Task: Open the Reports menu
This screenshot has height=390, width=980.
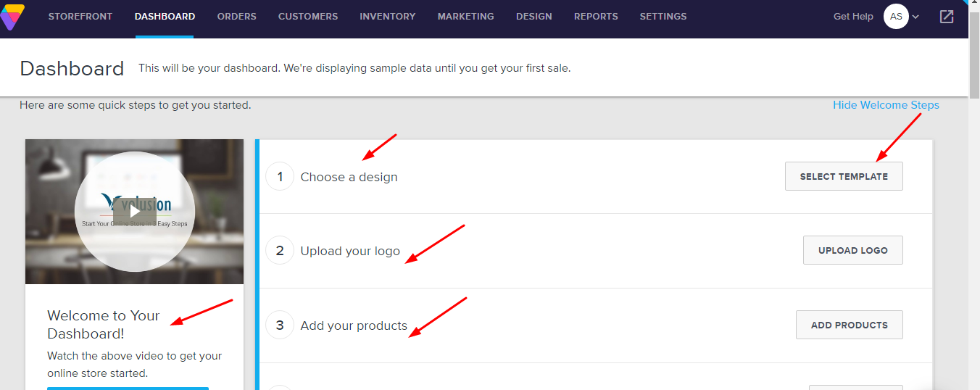Action: [596, 17]
